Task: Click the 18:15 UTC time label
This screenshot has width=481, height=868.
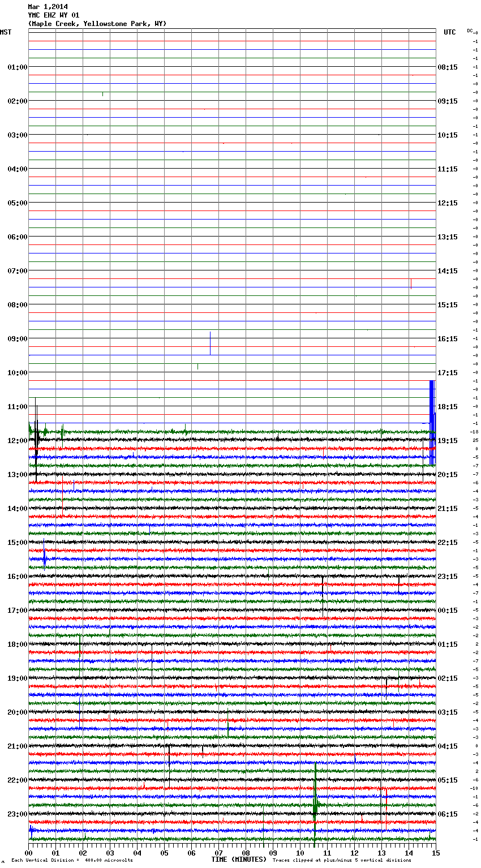Action: (x=448, y=407)
